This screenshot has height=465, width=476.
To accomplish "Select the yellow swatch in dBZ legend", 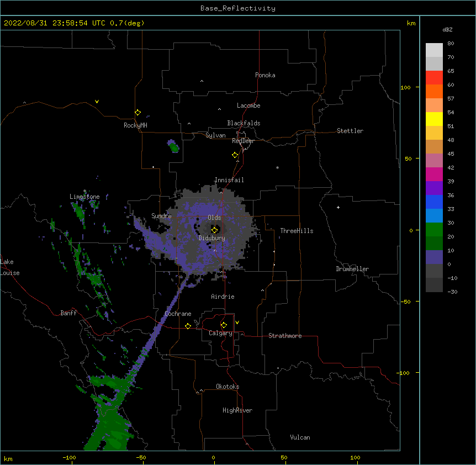I will [434, 119].
